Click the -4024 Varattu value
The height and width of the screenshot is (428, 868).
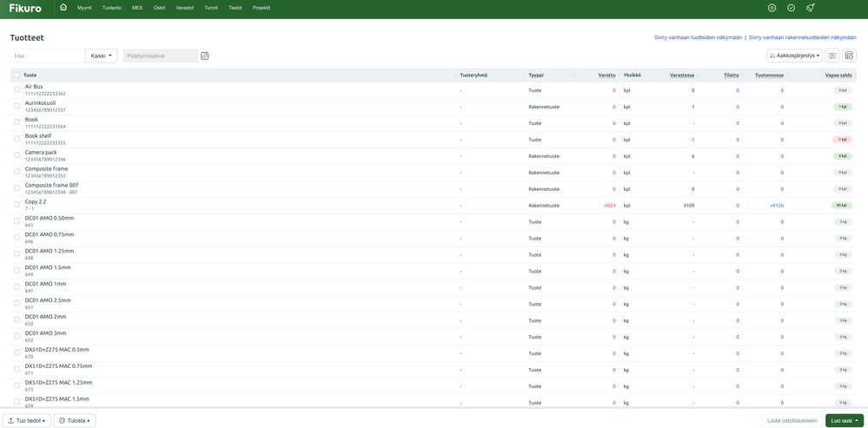pos(609,206)
